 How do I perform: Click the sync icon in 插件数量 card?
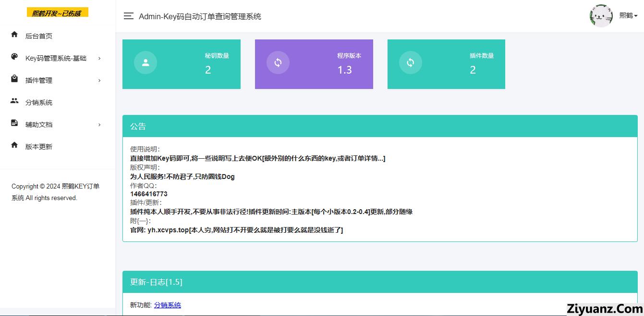tap(411, 63)
